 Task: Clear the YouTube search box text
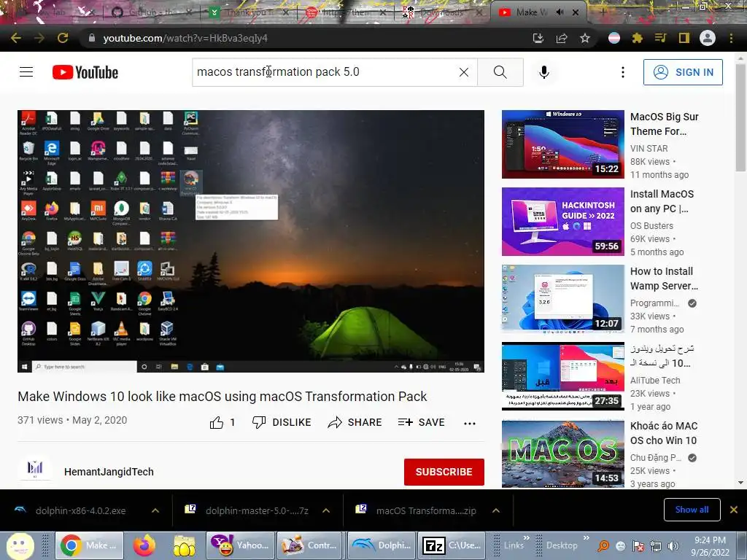pos(463,72)
